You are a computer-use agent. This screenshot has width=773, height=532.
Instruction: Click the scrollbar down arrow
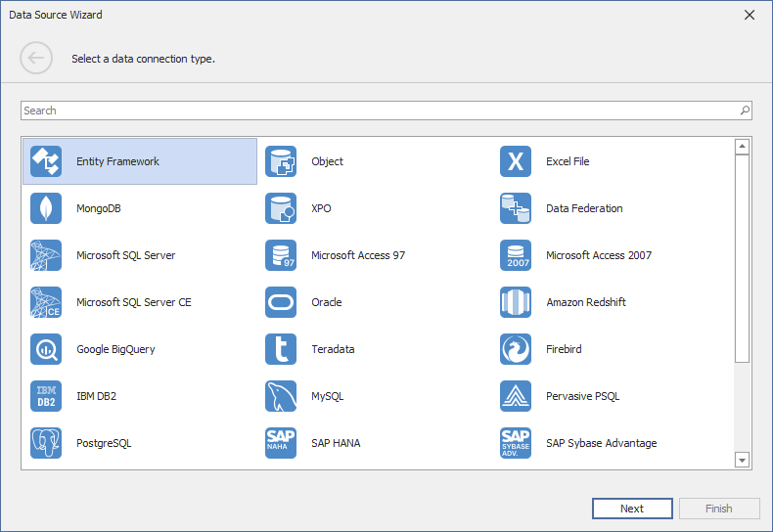point(742,460)
